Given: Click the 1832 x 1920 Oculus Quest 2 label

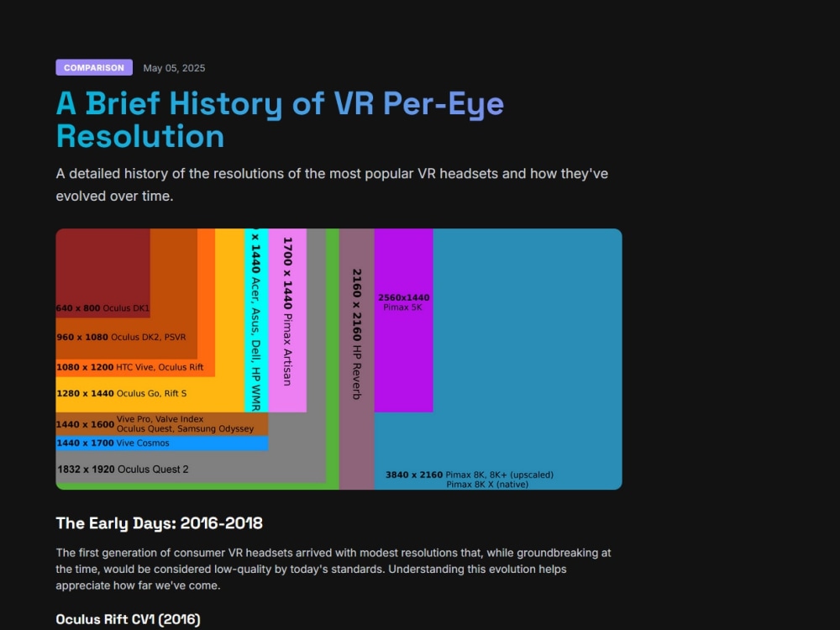Looking at the screenshot, I should point(123,470).
